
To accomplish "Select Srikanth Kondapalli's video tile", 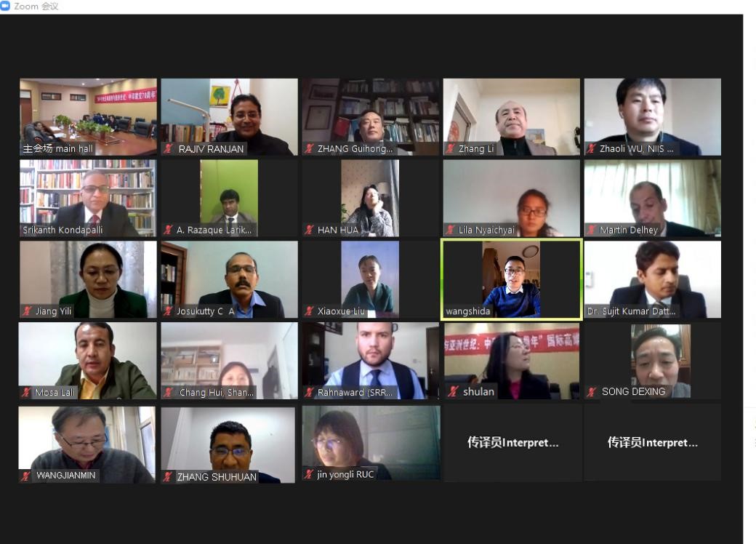I will click(x=88, y=199).
